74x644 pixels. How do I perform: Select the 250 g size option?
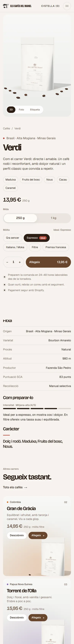20,218
